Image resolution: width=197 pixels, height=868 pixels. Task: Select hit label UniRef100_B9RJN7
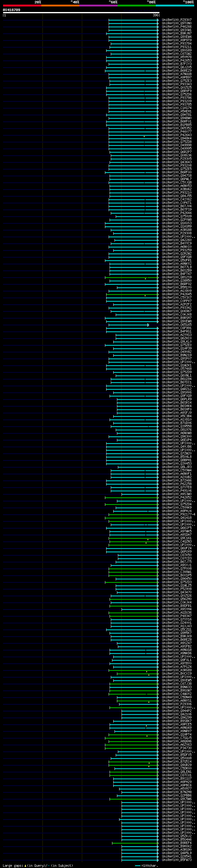177,33
